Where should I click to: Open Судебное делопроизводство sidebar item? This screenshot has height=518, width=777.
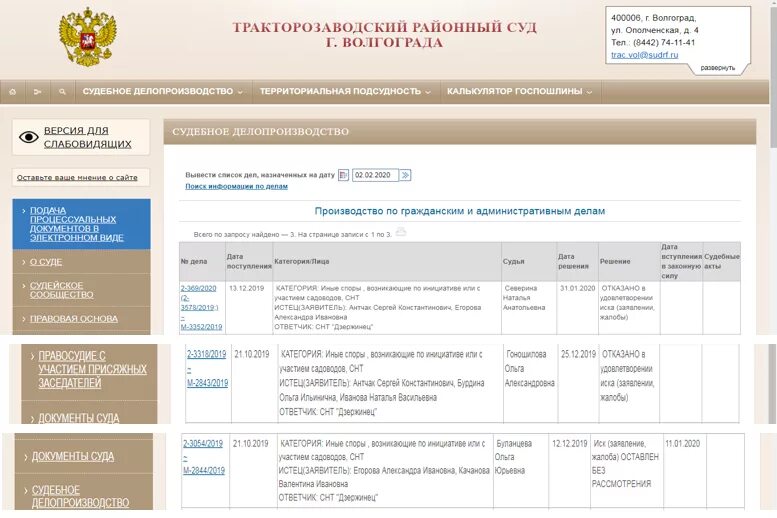80,497
